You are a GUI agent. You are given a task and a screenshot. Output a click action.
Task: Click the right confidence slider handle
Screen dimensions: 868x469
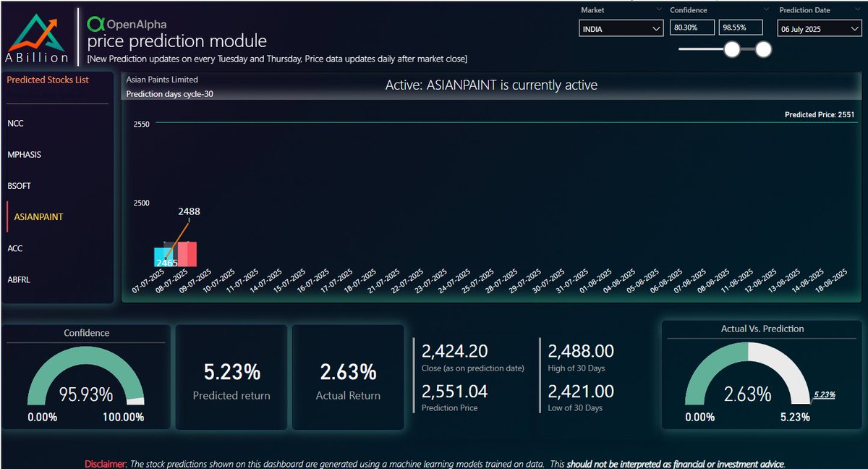[763, 49]
